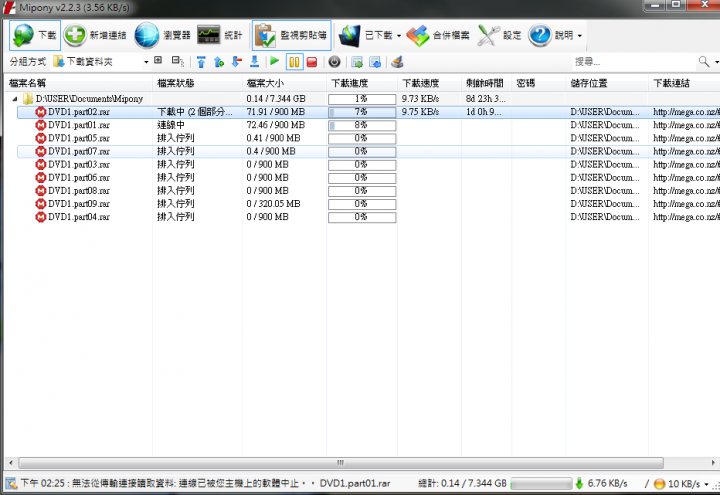Sort by 下載進度 column header
This screenshot has width=720, height=495.
coord(362,83)
